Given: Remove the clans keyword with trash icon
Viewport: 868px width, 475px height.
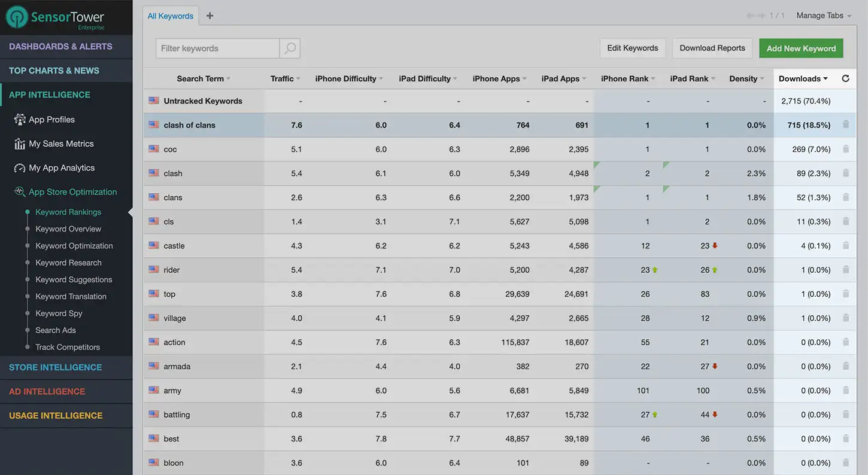Looking at the screenshot, I should coord(846,197).
